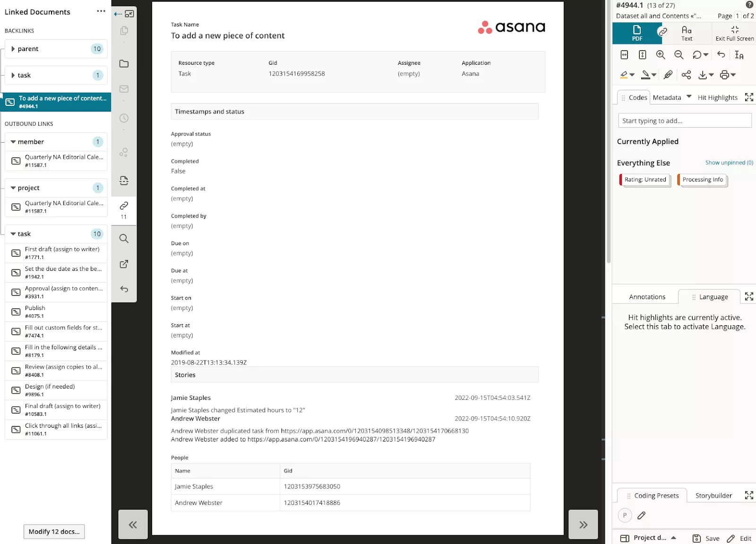Open the yellow highlighter color dropdown

tap(632, 75)
